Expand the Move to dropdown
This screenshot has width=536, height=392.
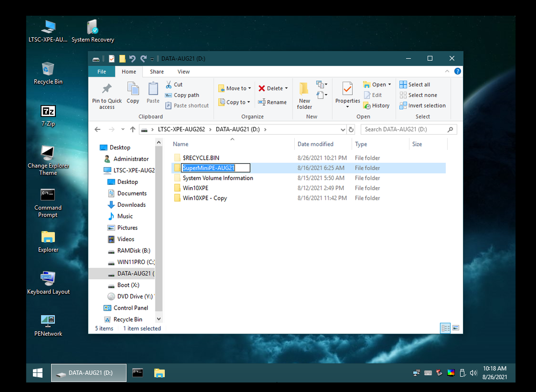point(250,88)
